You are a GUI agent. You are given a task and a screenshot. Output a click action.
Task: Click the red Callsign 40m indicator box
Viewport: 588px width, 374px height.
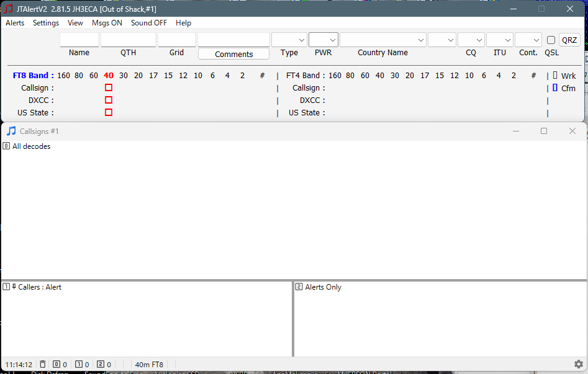(109, 88)
